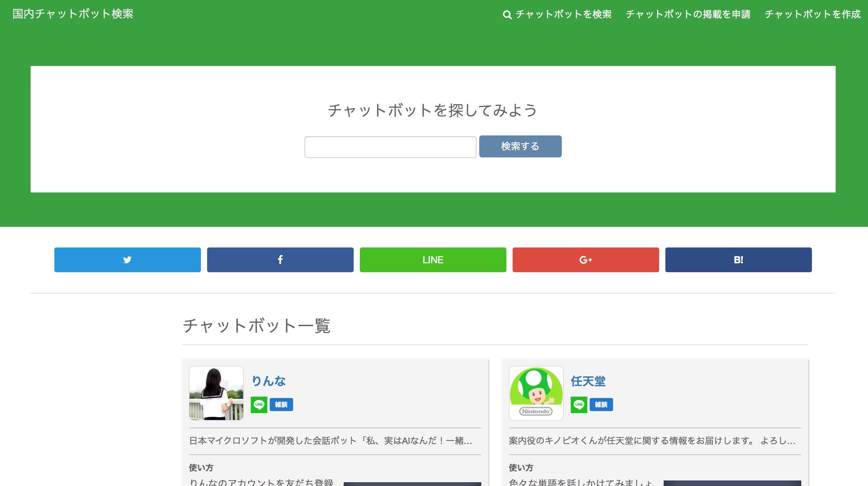Image resolution: width=868 pixels, height=486 pixels.
Task: Click the りんな schoolgirl thumbnail image
Action: pos(216,393)
